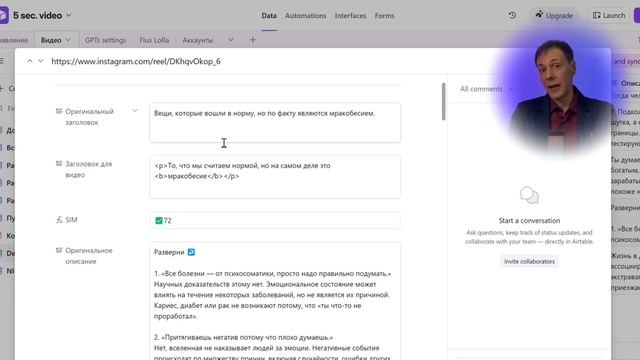The image size is (640, 360).
Task: Click the Invite collaborators button
Action: pos(529,261)
